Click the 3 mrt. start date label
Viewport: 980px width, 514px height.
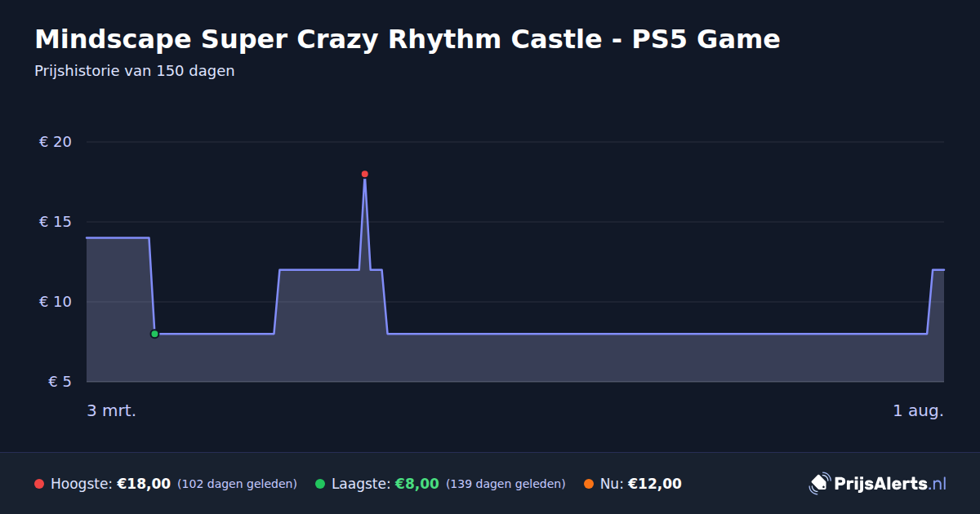click(112, 410)
